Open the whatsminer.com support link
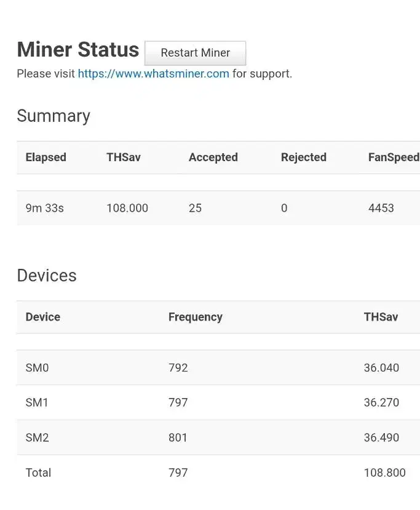The image size is (420, 510). [x=153, y=74]
